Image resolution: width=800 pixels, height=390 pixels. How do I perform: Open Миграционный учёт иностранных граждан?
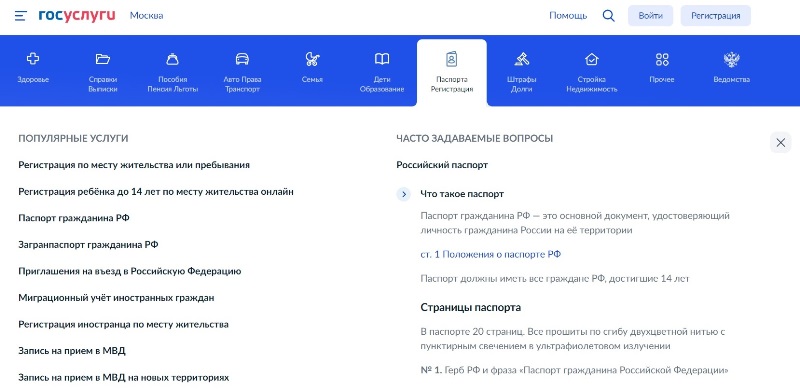116,298
